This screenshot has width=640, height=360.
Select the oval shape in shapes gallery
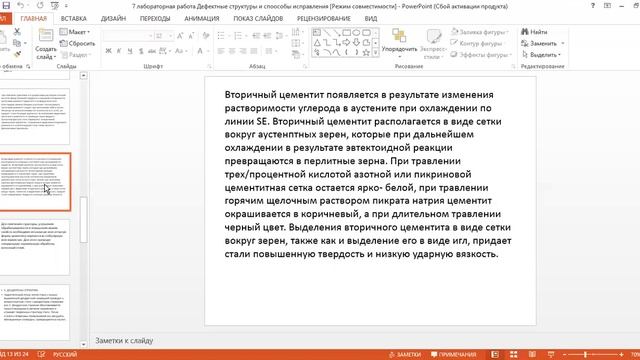pos(356,33)
